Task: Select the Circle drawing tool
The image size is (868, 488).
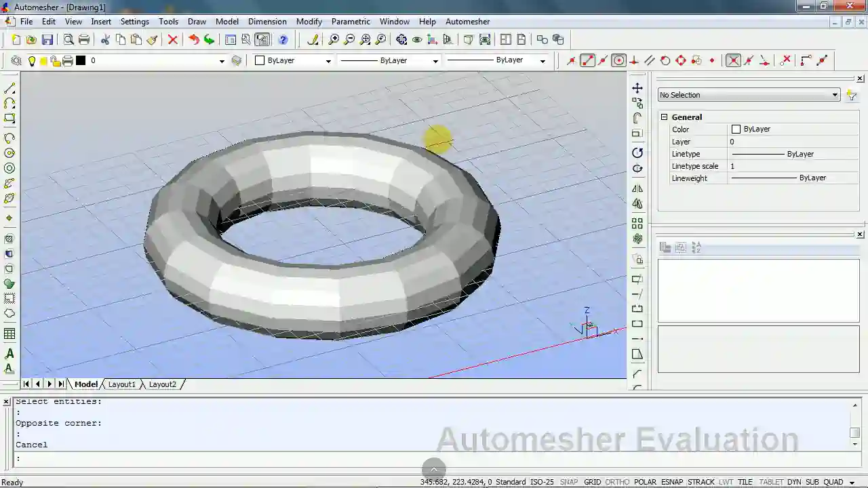Action: pyautogui.click(x=9, y=152)
